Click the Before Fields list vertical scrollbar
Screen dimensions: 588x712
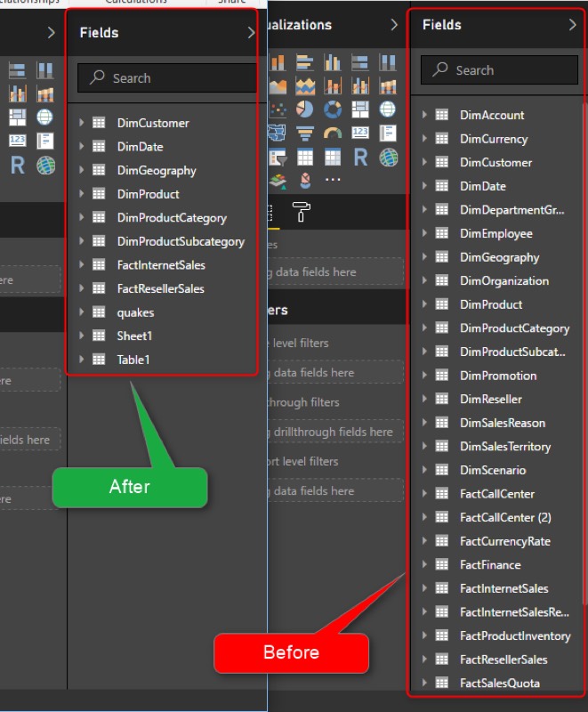click(584, 354)
